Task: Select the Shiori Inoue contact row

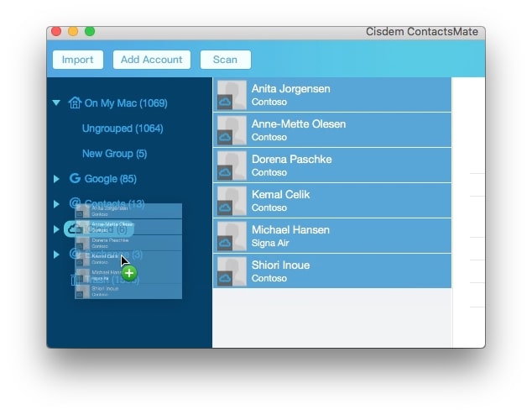Action: [x=332, y=271]
